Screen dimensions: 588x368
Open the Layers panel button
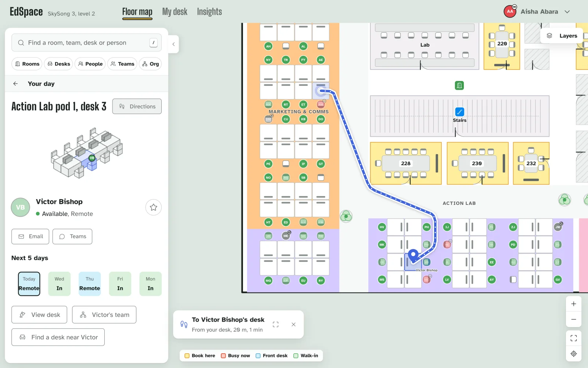coord(562,36)
